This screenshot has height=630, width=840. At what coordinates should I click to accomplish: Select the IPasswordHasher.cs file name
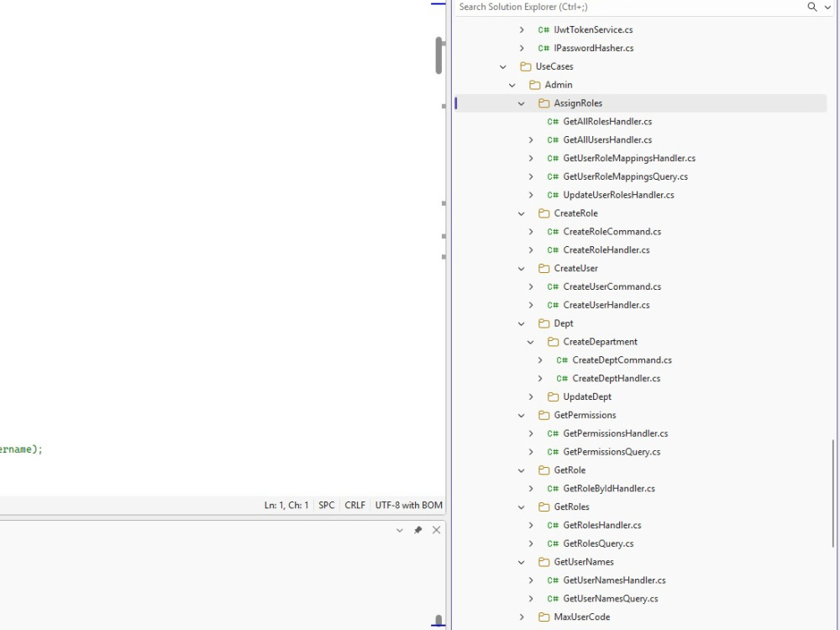[x=594, y=48]
